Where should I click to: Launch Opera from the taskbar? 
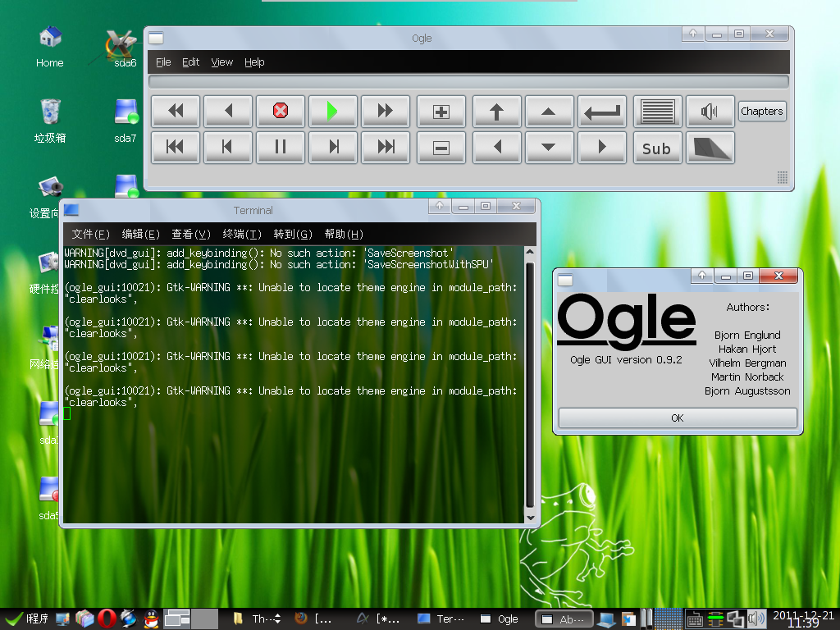107,619
